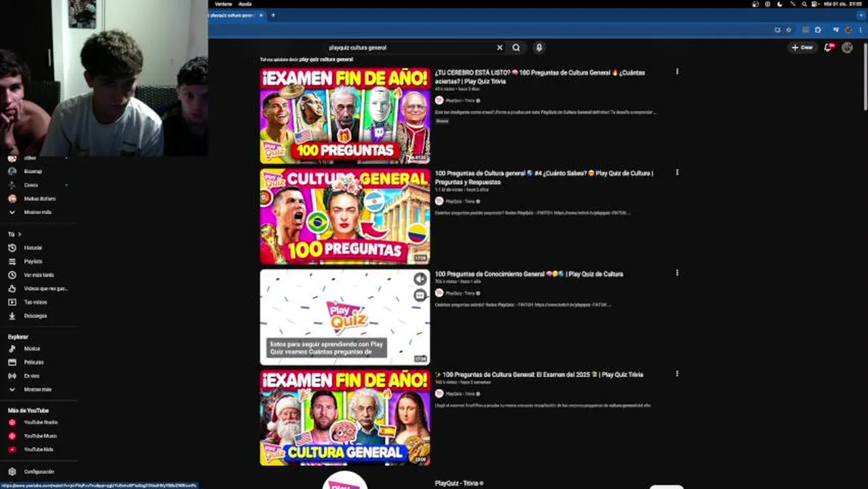
Task: Open title ¿TU CEREBRO ESTÁ LISTO? 100 Preguntas
Action: pyautogui.click(x=540, y=77)
